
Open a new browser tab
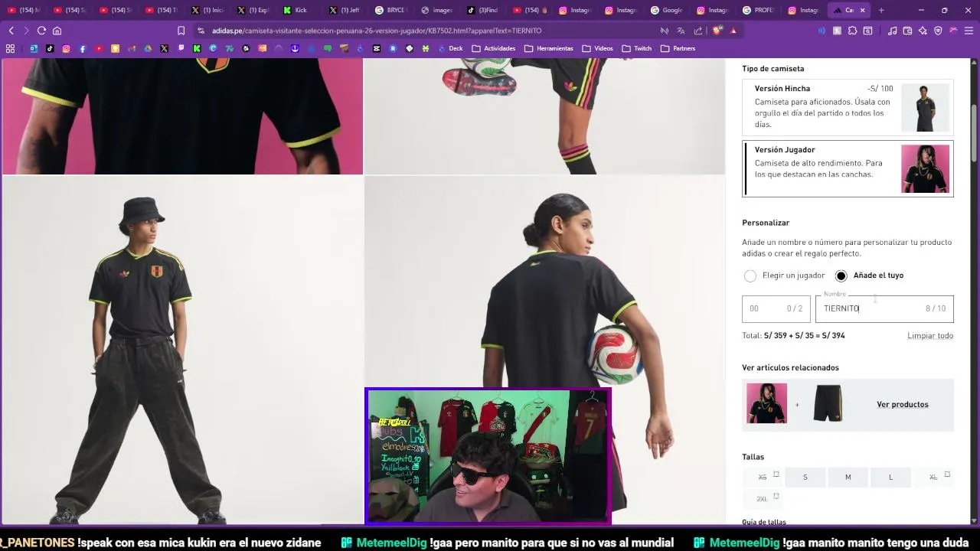(881, 10)
